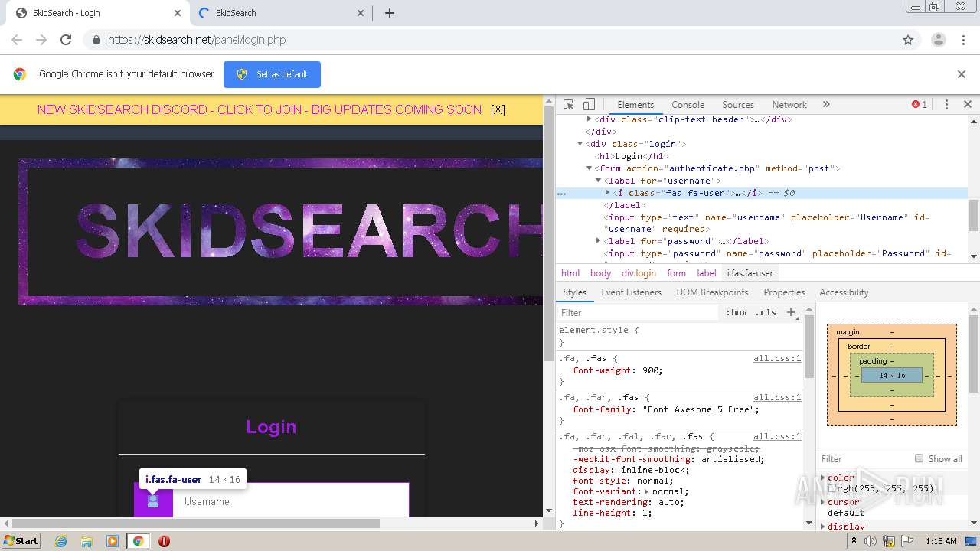Collapse the label for username node
This screenshot has height=551, width=980.
598,181
